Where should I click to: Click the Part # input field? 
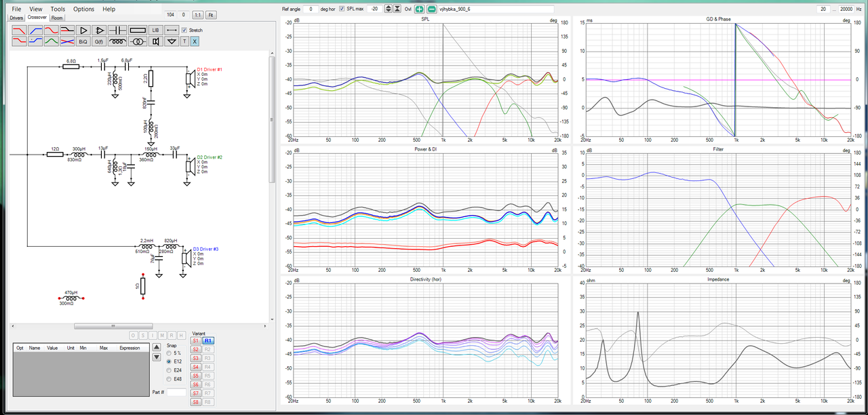tap(176, 392)
